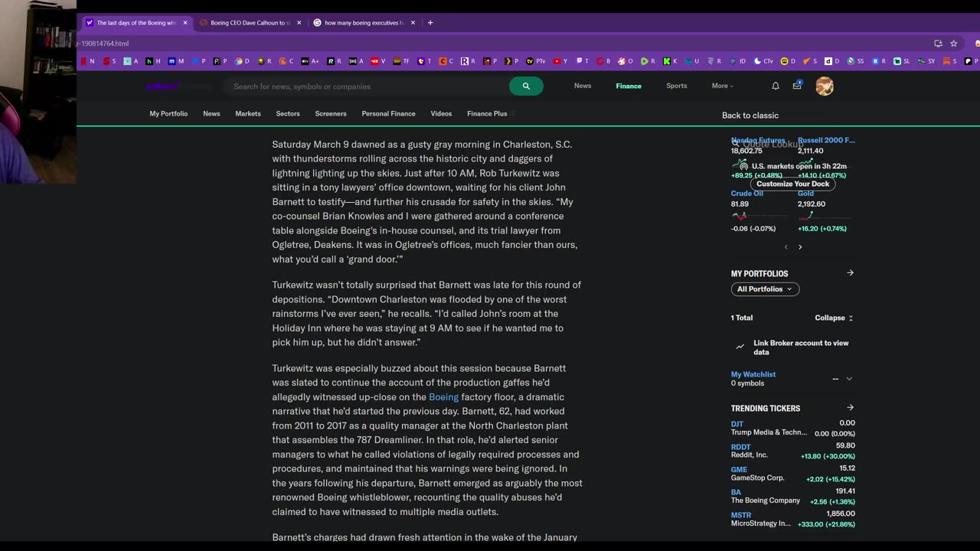
Task: Switch to the Boeing CEO Dave Calhoun tab
Action: [x=250, y=23]
